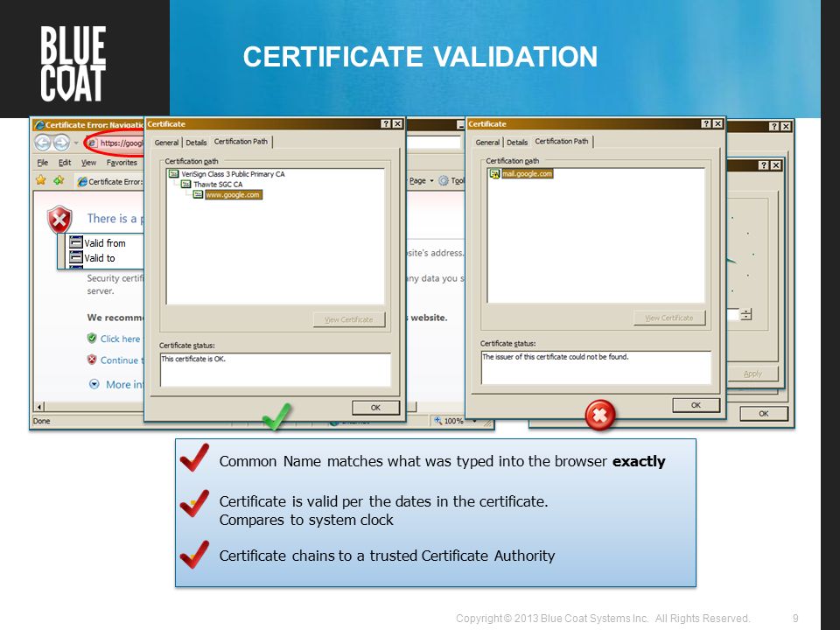The height and width of the screenshot is (630, 840).
Task: Click the Done text in IE status bar
Action: pos(41,421)
